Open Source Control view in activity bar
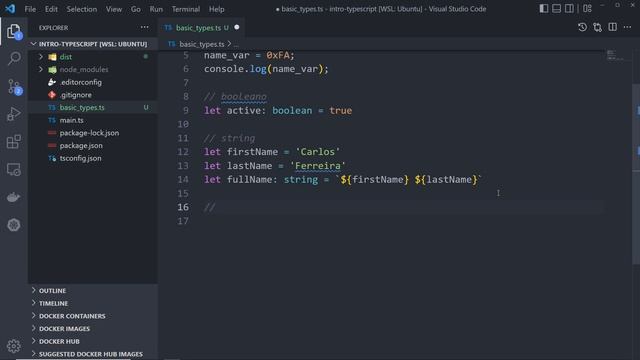 14,87
